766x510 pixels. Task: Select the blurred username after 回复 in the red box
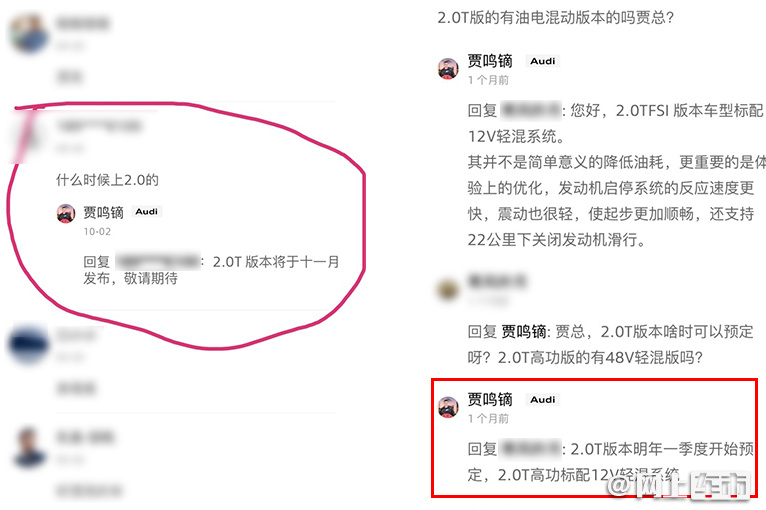531,449
